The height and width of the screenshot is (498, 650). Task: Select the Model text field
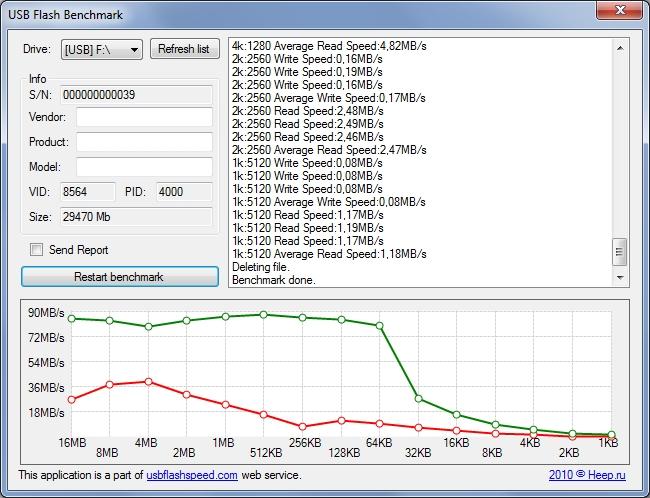pyautogui.click(x=144, y=167)
